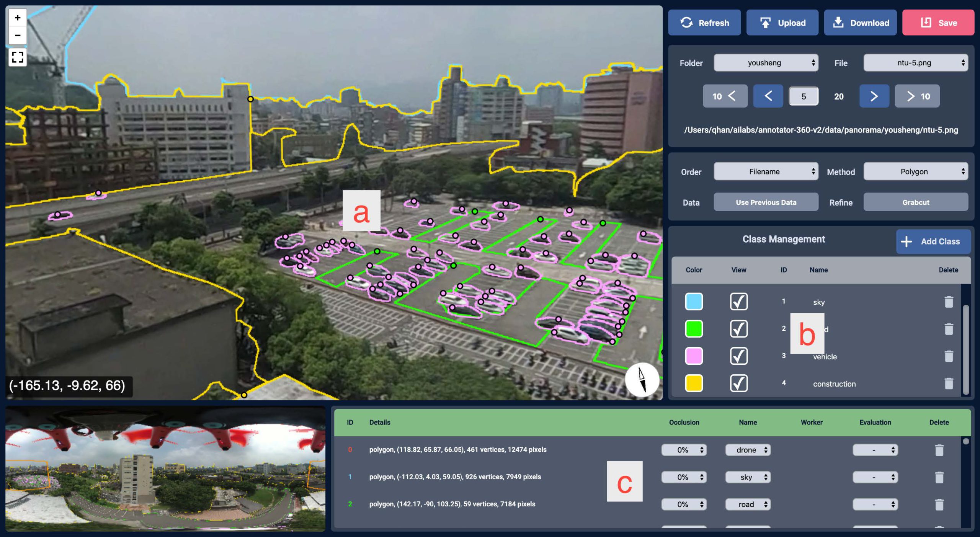The width and height of the screenshot is (980, 537).
Task: Click the Download icon
Action: [838, 22]
